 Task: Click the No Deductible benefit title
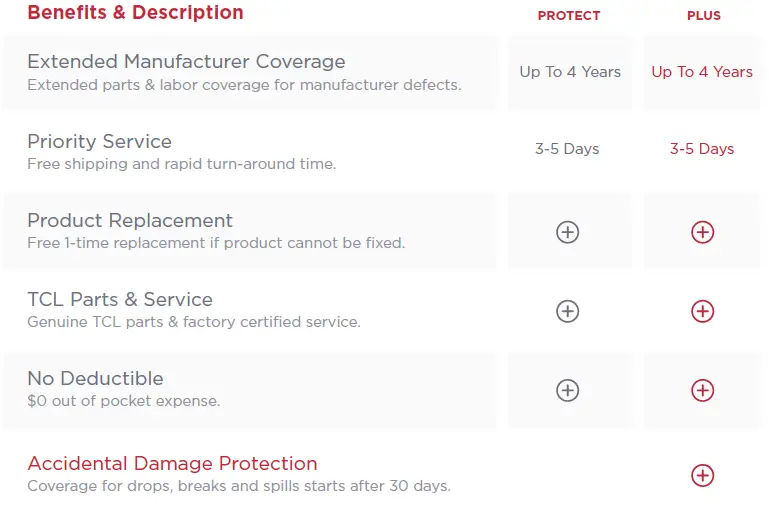pyautogui.click(x=95, y=378)
